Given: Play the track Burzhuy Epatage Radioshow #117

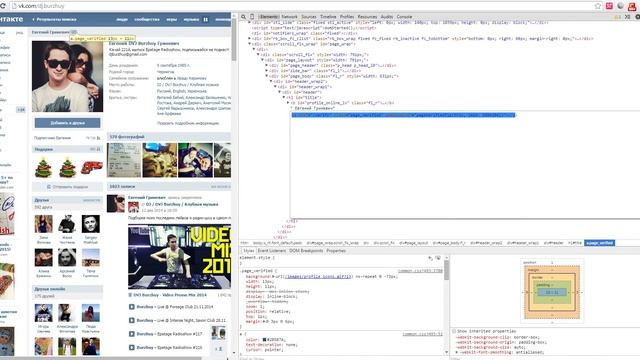Looking at the screenshot, I should (131, 334).
